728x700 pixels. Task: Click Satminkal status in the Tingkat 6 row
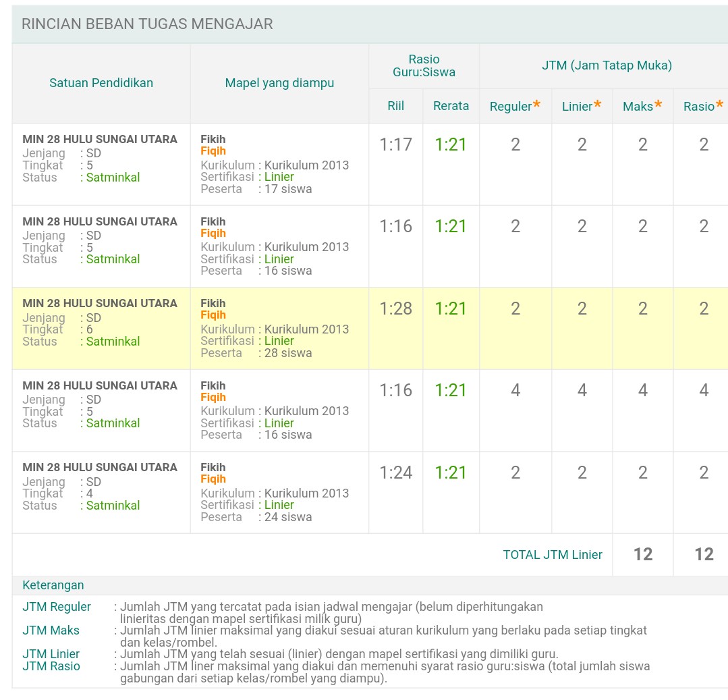click(113, 342)
